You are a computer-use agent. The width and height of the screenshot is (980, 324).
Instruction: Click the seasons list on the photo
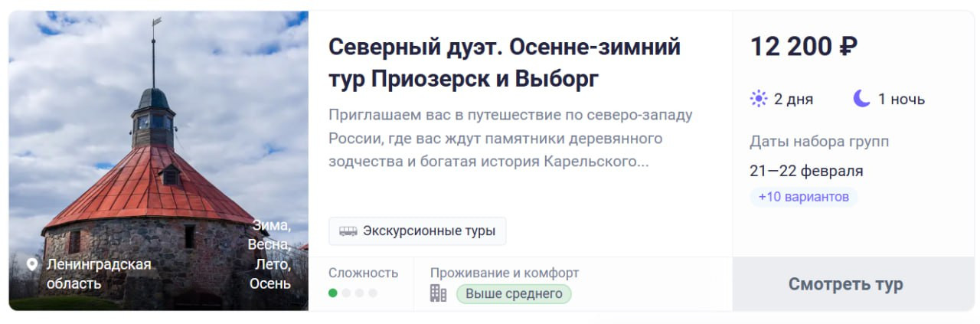[x=269, y=254]
